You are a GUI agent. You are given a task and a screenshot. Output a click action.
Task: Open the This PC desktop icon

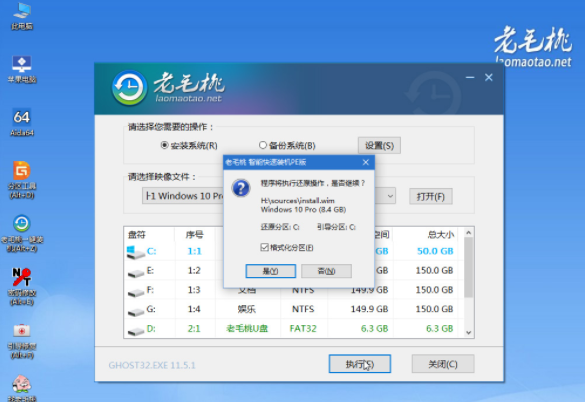pyautogui.click(x=22, y=16)
